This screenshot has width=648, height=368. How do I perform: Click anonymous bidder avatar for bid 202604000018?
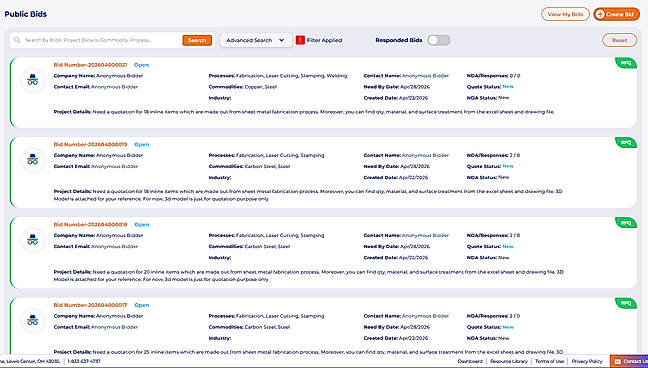(33, 240)
